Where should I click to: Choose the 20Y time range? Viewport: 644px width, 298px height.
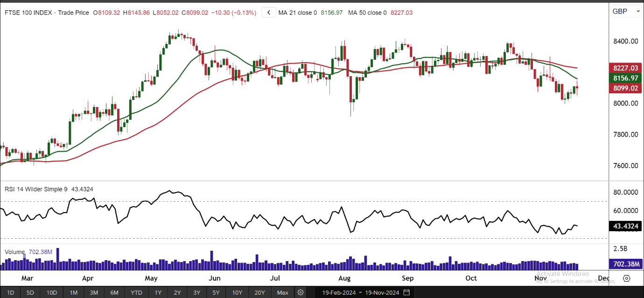tap(260, 293)
